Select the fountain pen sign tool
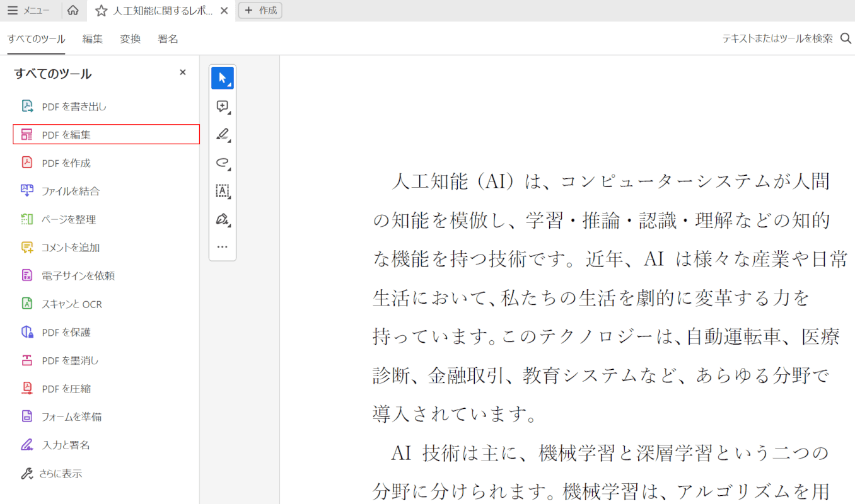855x504 pixels. (x=223, y=219)
